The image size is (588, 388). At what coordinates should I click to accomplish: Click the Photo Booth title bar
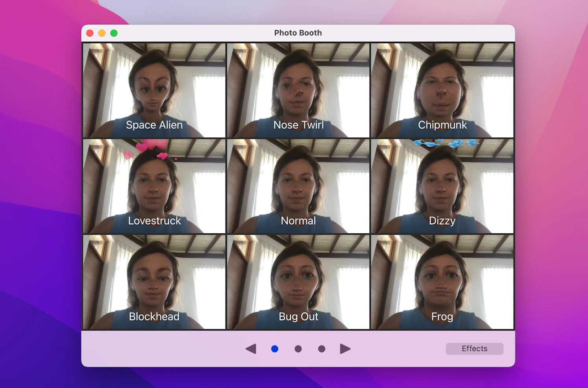coord(298,33)
